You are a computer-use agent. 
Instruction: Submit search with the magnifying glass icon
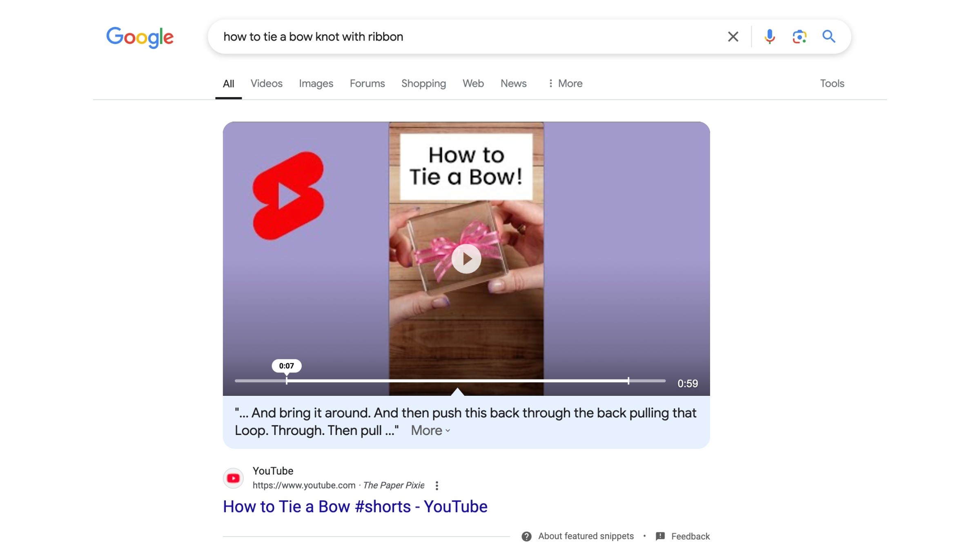(x=829, y=36)
